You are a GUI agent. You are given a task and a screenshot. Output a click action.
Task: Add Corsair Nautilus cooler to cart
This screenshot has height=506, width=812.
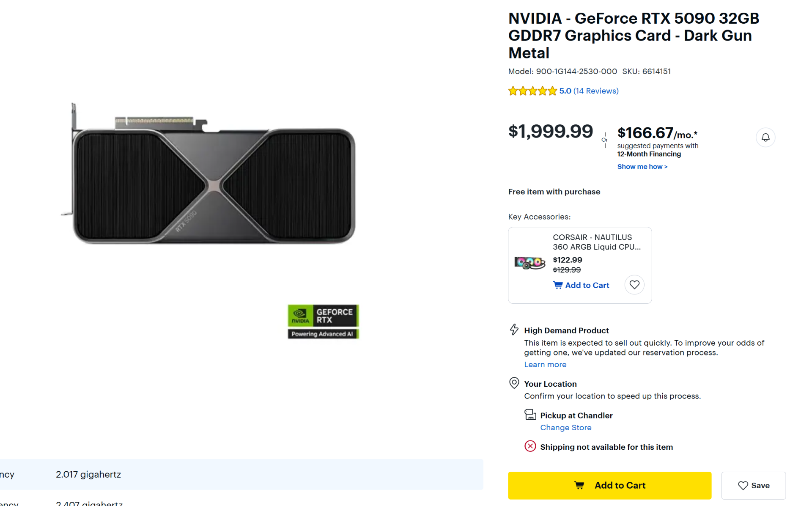[x=587, y=285]
